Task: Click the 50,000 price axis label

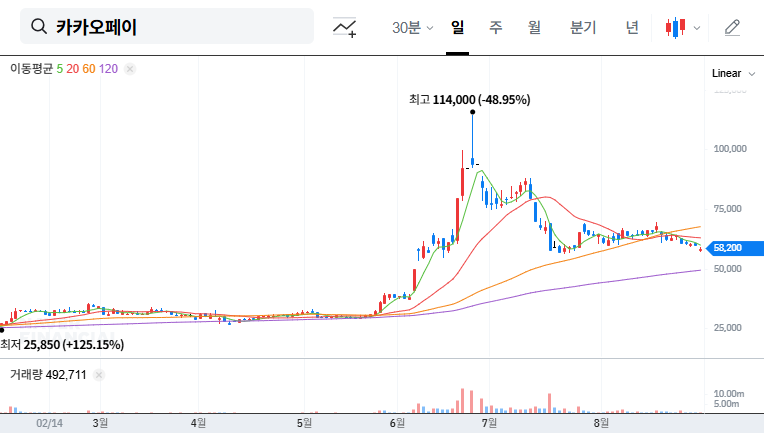Action: 727,268
